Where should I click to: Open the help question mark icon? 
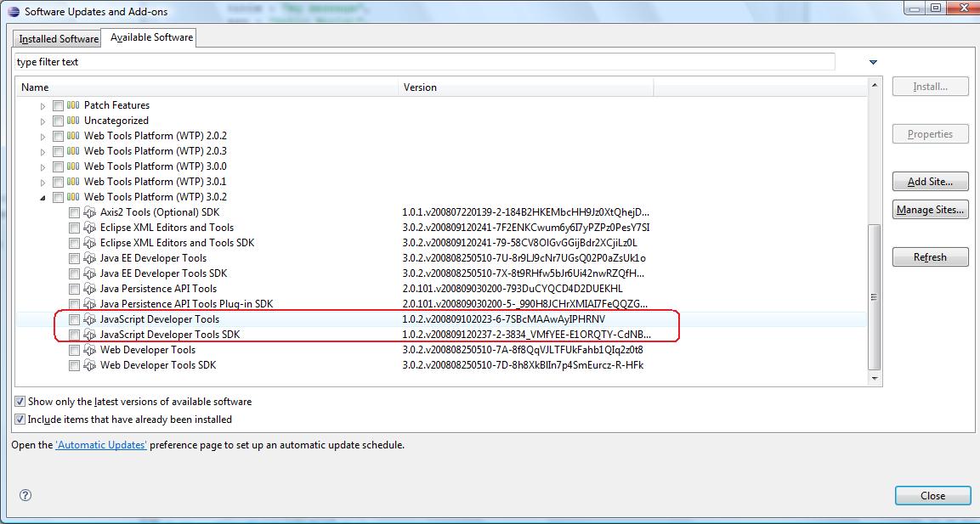tap(25, 495)
